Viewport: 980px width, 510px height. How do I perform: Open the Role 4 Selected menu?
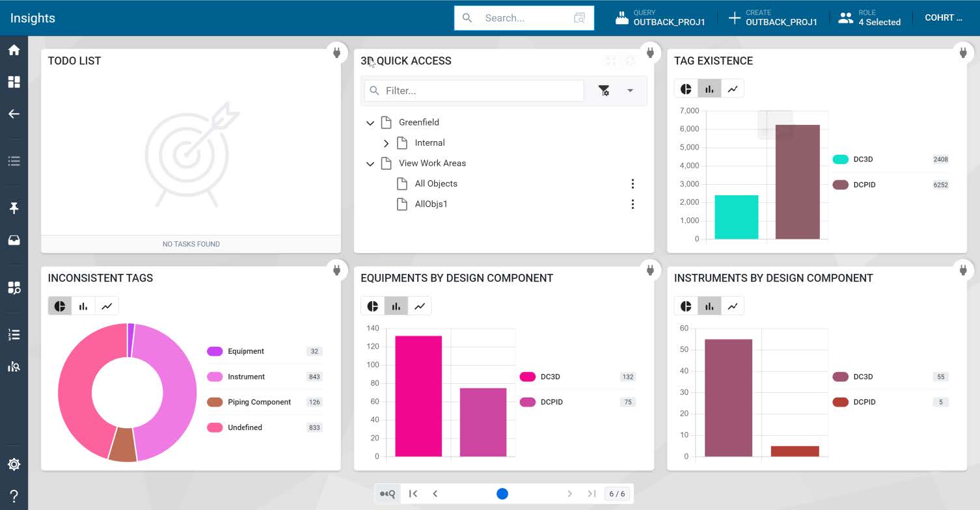[869, 18]
